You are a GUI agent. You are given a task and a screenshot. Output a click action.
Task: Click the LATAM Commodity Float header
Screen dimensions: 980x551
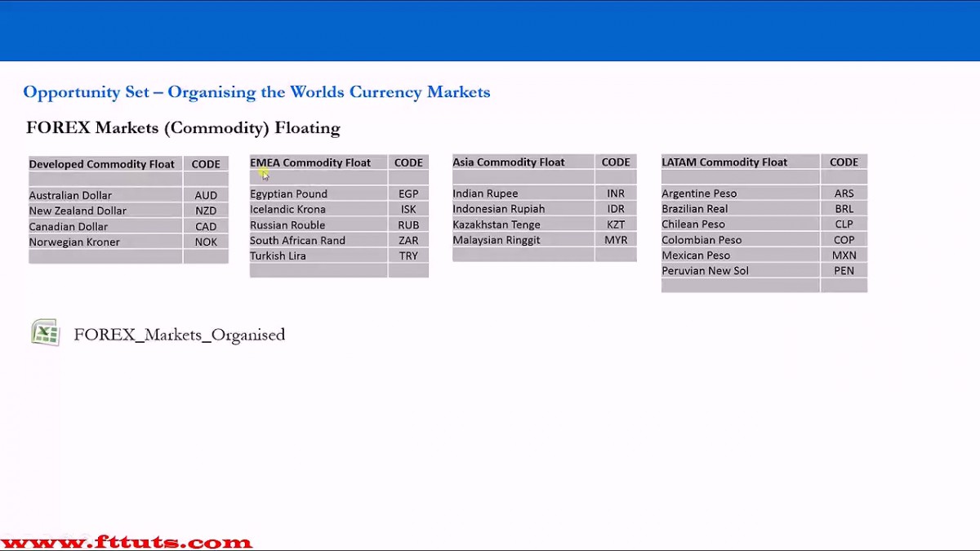pyautogui.click(x=740, y=162)
